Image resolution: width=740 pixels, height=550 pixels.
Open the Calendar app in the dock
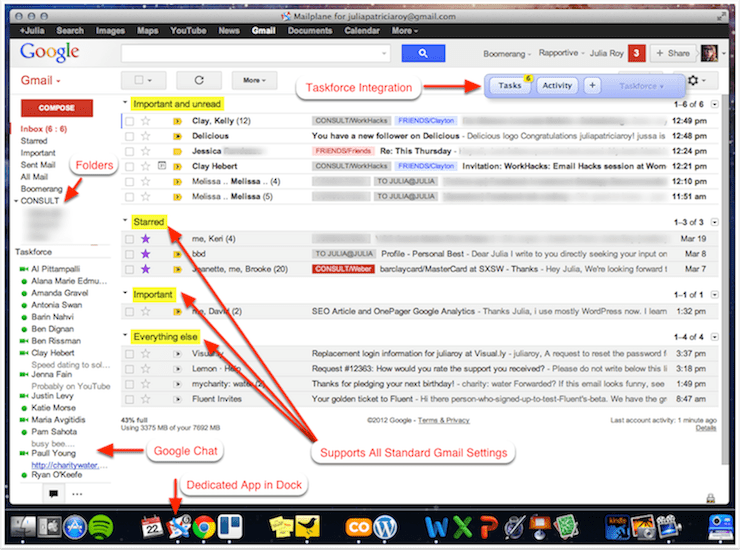152,527
